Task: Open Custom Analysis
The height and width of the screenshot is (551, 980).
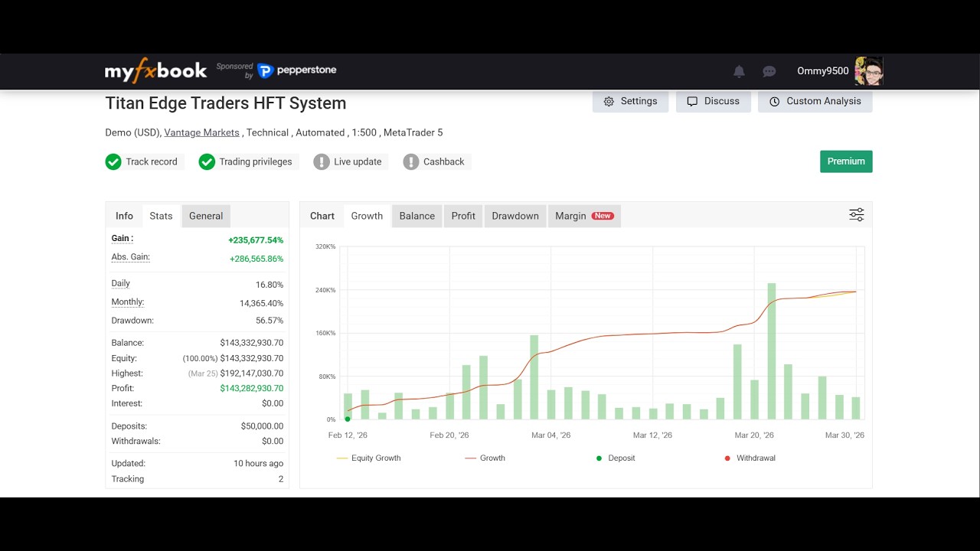Action: tap(815, 101)
